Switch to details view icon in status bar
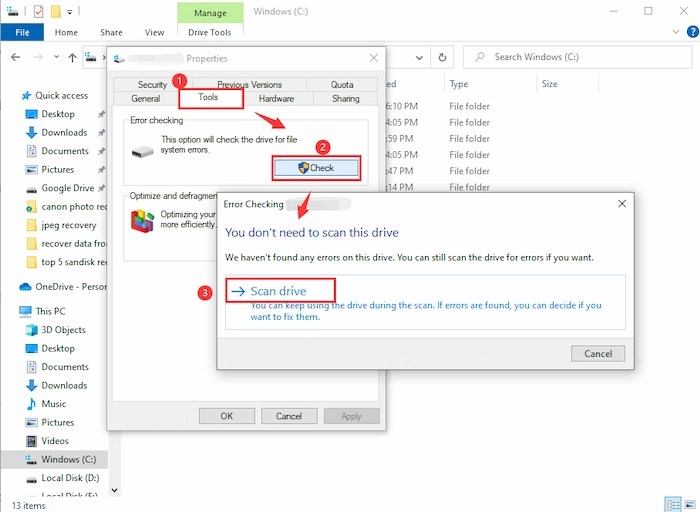Screen dimensions: 700x512 673,505
